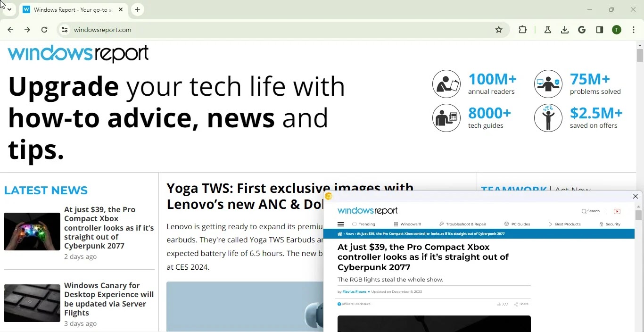Open Pro Compact Xbox controller article link

coord(109,227)
